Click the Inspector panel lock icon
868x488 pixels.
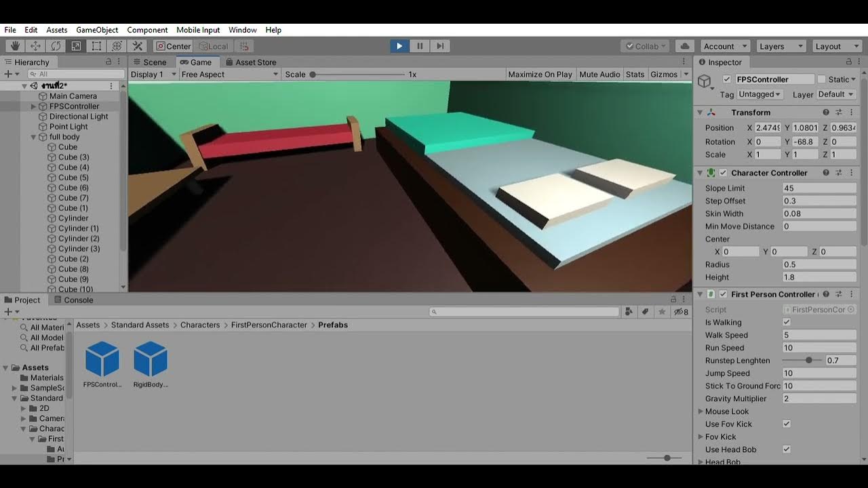tap(850, 62)
